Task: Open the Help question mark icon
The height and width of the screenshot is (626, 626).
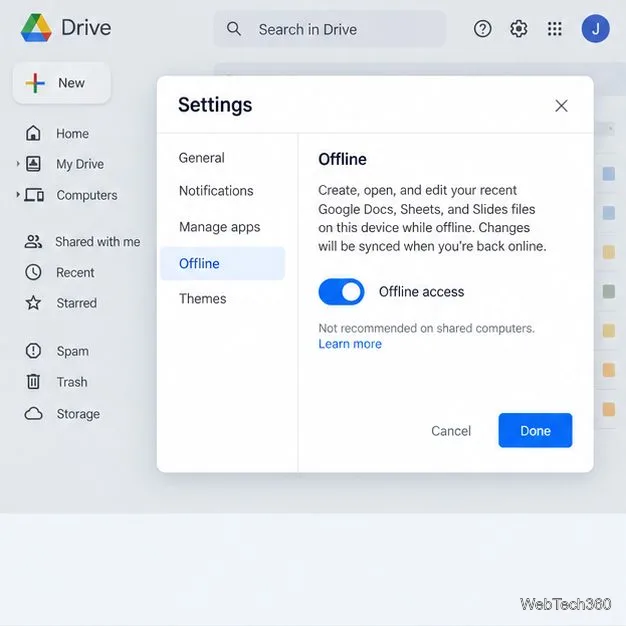Action: click(x=482, y=29)
